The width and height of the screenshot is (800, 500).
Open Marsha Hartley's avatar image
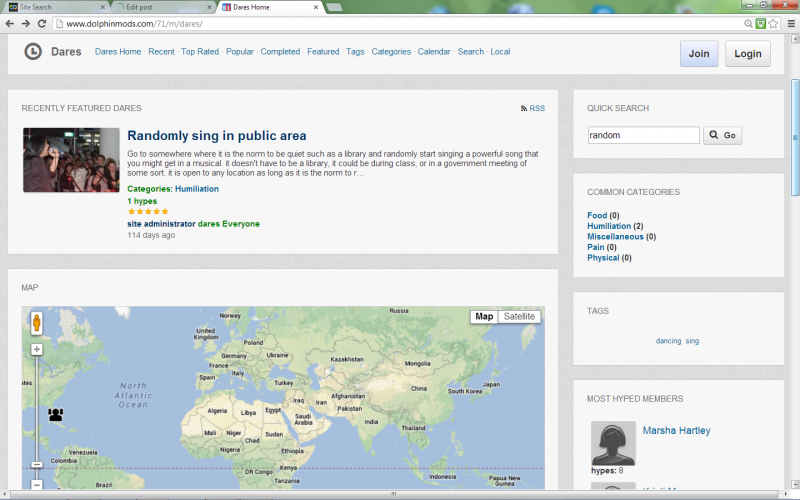[613, 443]
